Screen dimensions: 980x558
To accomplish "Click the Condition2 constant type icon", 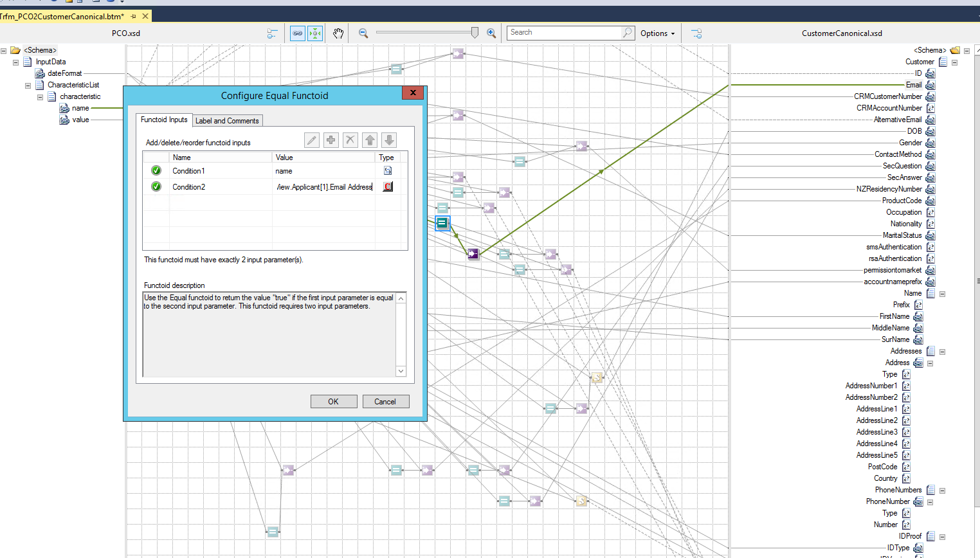I will coord(388,186).
